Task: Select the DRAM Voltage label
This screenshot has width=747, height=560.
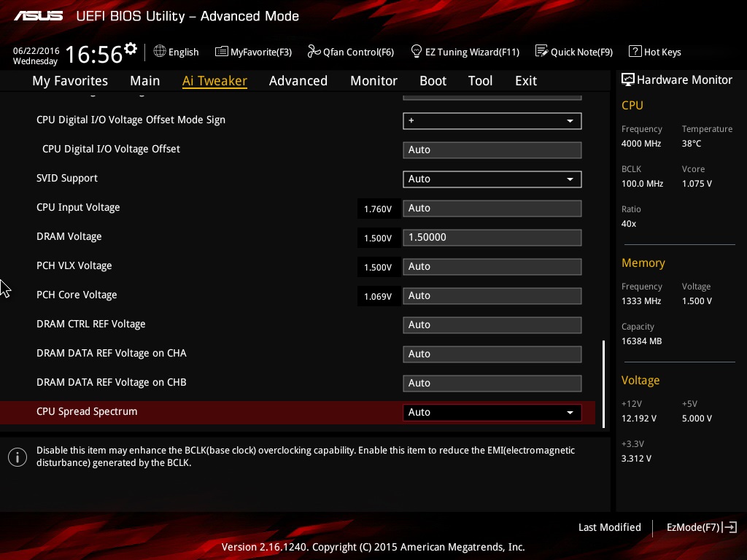Action: point(69,237)
